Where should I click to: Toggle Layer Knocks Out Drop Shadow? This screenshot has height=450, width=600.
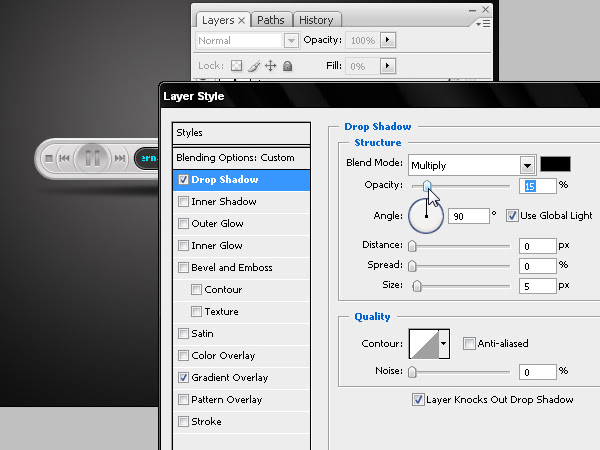pos(418,399)
